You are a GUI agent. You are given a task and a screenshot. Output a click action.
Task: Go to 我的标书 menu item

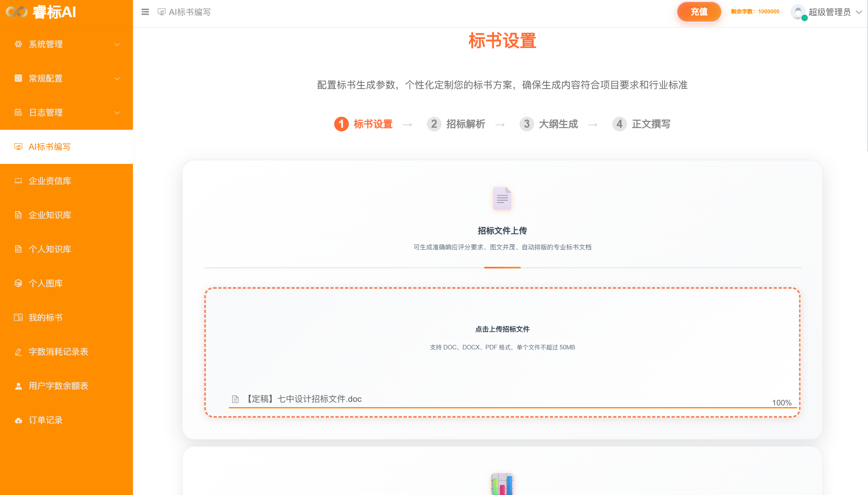pyautogui.click(x=46, y=318)
